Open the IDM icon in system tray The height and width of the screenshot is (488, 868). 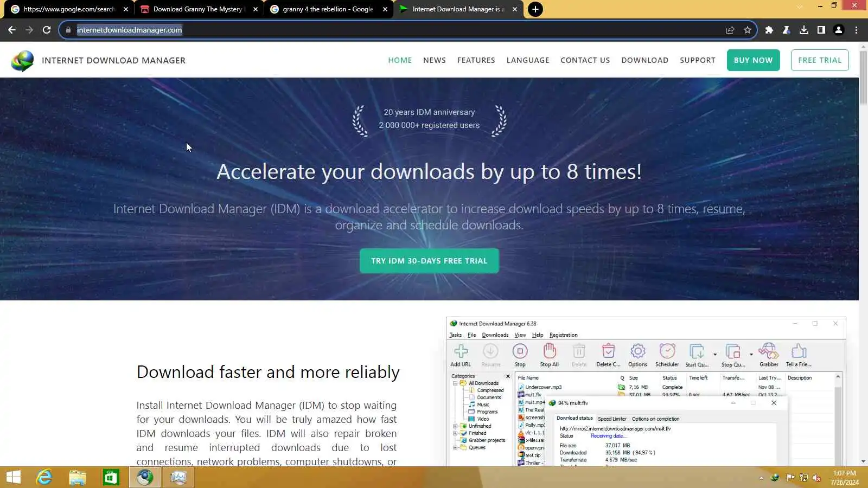tap(775, 478)
